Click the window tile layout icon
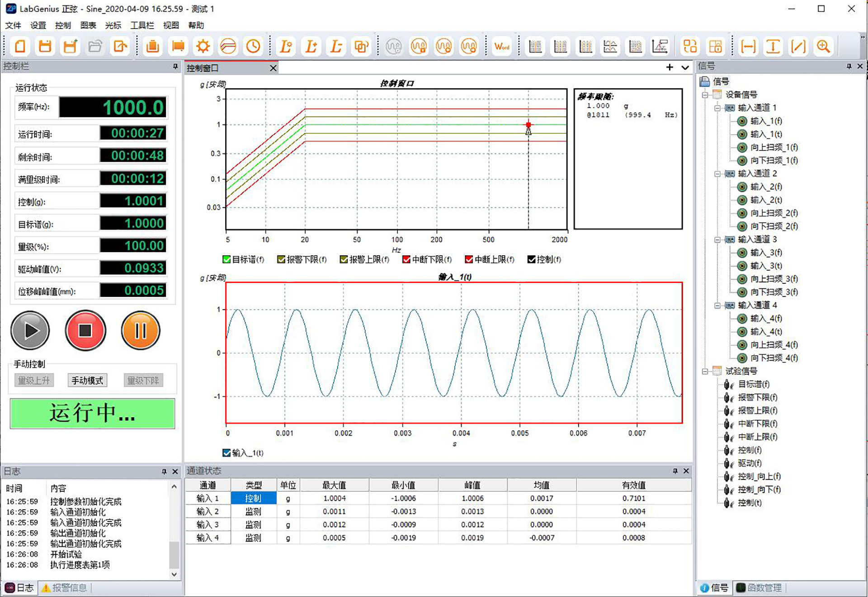Image resolution: width=868 pixels, height=597 pixels. point(690,46)
